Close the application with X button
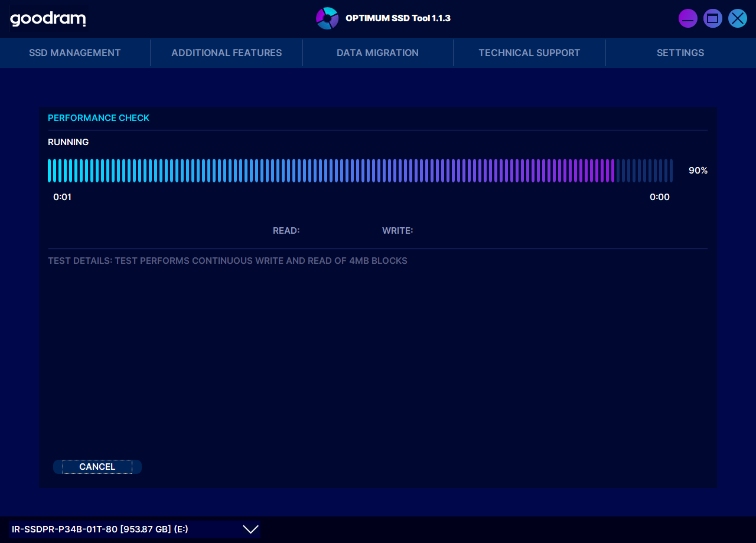756x543 pixels. click(x=738, y=18)
